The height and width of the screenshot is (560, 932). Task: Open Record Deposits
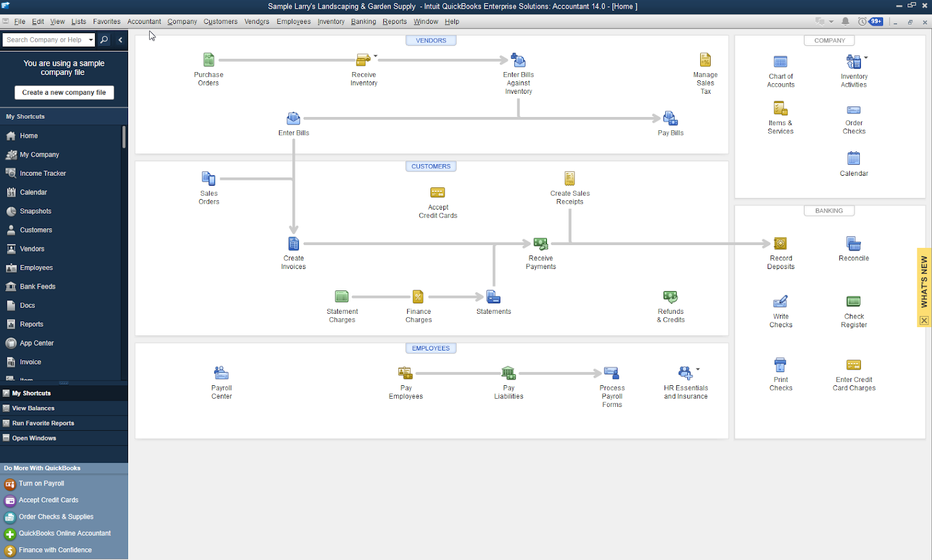[x=781, y=243]
